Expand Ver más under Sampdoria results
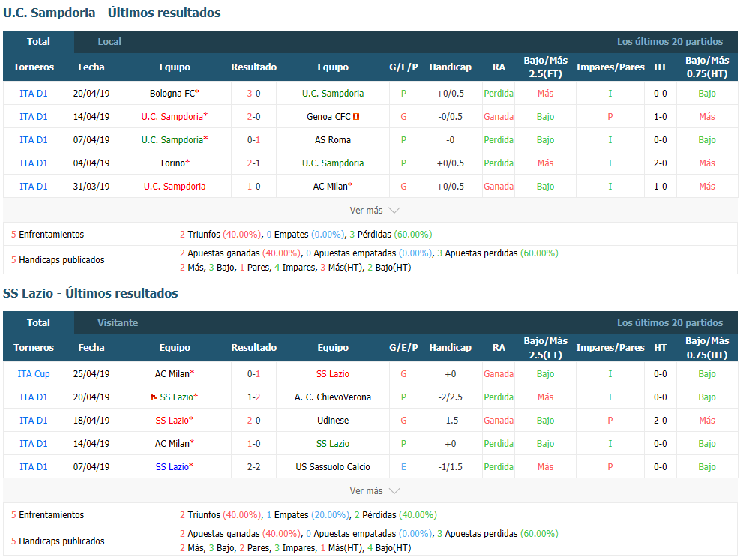 (375, 211)
